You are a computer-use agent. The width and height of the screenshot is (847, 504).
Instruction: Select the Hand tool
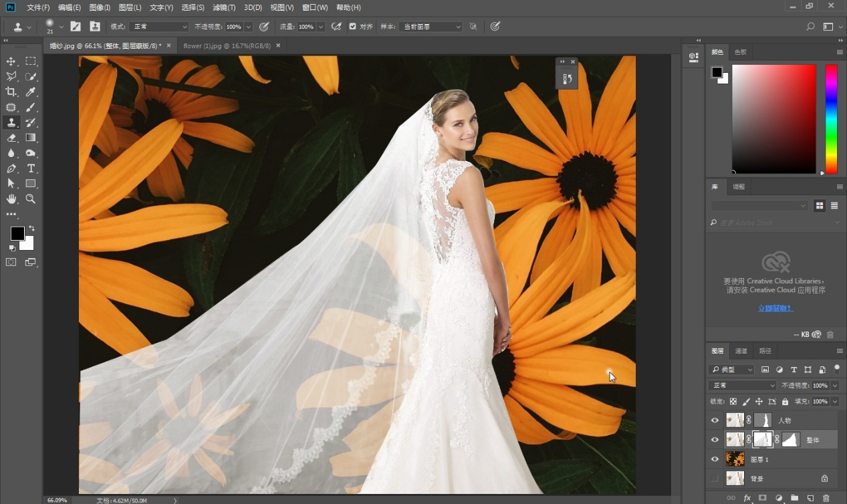pos(11,199)
